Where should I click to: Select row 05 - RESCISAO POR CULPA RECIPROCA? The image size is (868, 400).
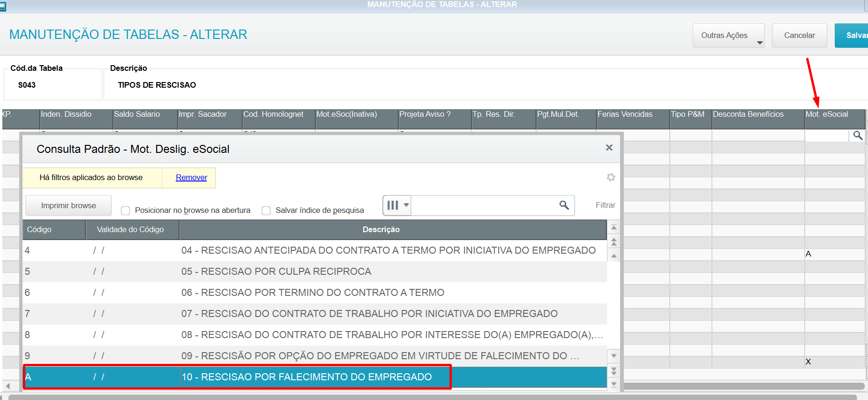[x=314, y=272]
